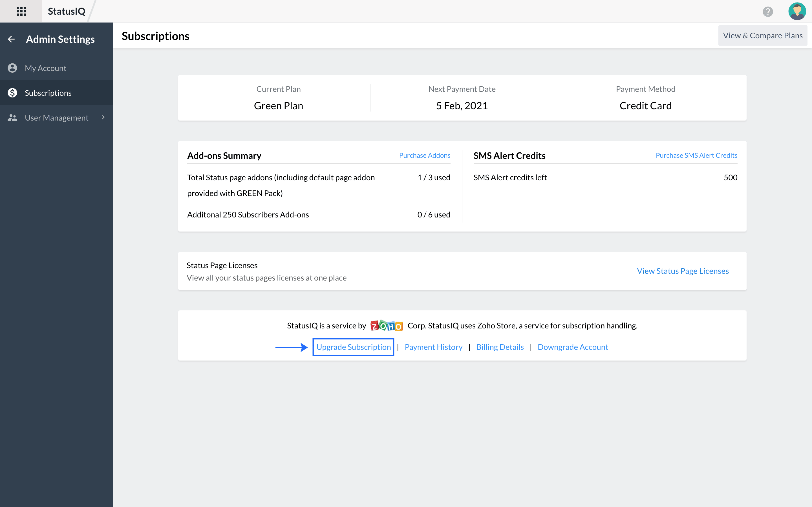The height and width of the screenshot is (507, 812).
Task: Click Upgrade Subscription button
Action: [353, 346]
